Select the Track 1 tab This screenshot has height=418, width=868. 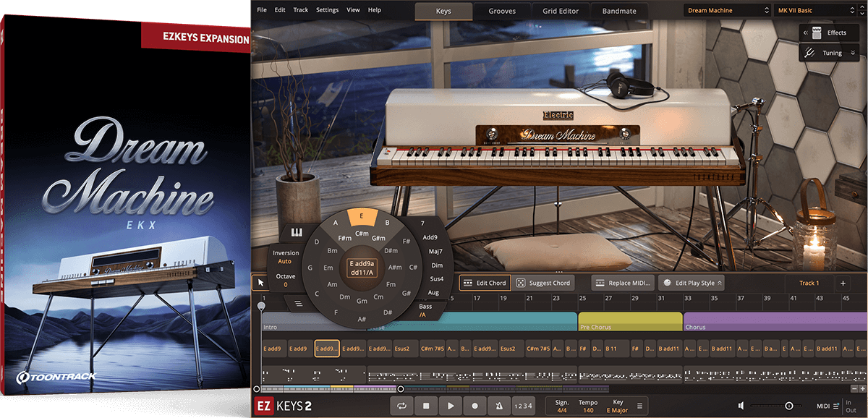click(809, 283)
